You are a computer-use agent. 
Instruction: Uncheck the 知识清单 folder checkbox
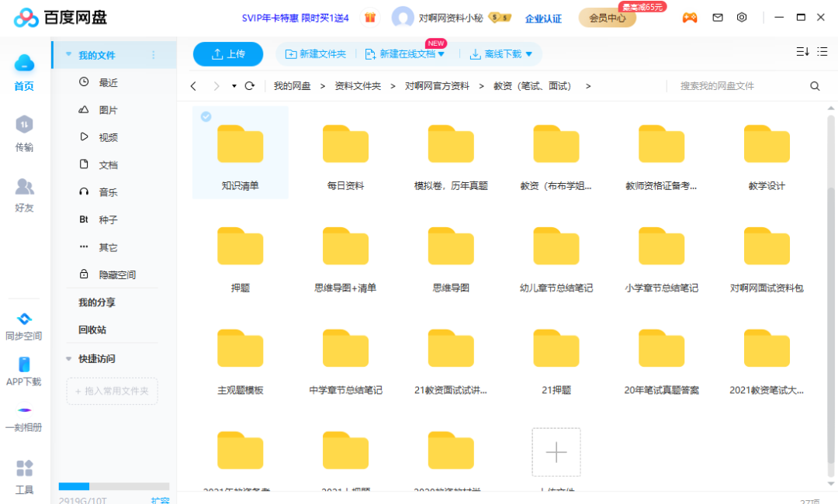[x=206, y=116]
